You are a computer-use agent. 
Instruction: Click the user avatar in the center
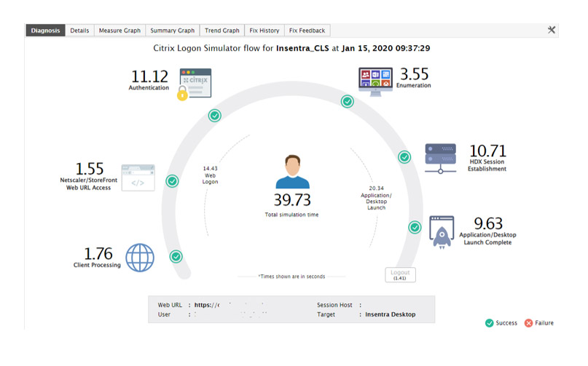(292, 172)
